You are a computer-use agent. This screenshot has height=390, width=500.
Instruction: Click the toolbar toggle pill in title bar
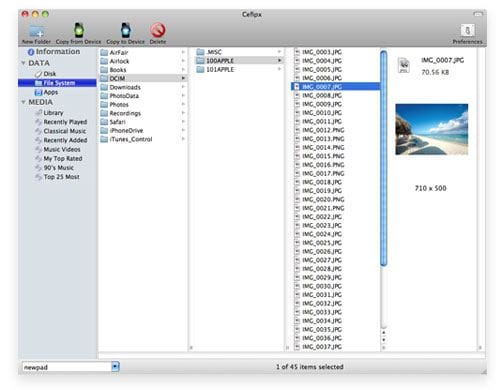click(x=478, y=14)
